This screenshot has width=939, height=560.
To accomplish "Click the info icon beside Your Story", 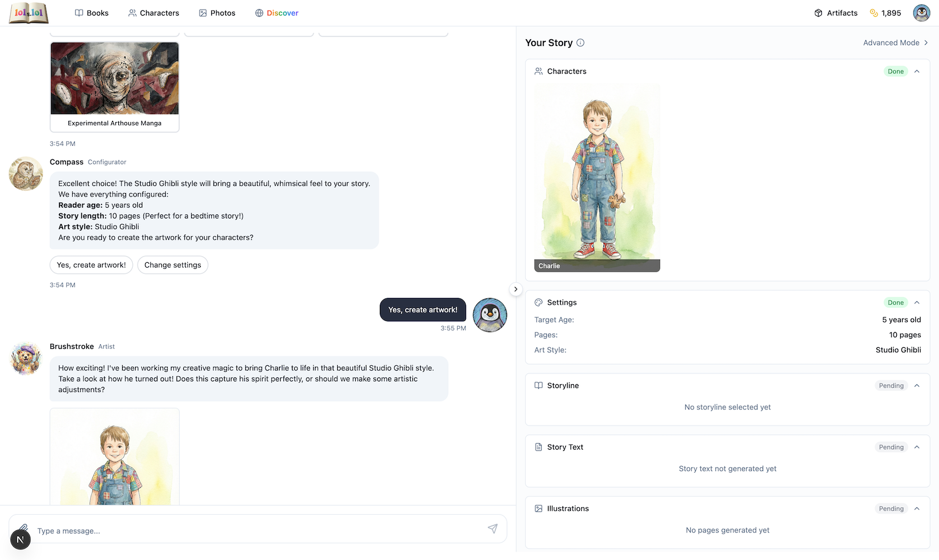I will pos(581,43).
